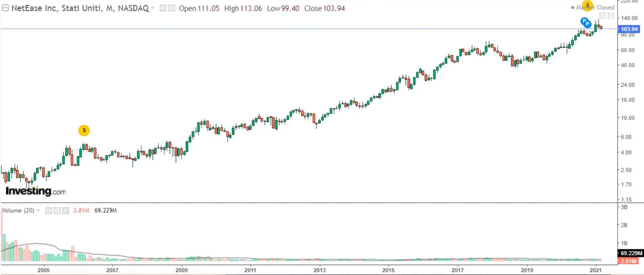Toggle visibility eye icon beside NASDAQ title
644x275 pixels.
pos(163,9)
